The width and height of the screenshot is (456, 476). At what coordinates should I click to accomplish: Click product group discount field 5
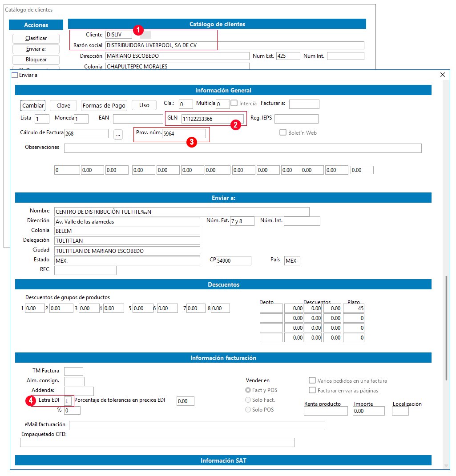pyautogui.click(x=143, y=308)
